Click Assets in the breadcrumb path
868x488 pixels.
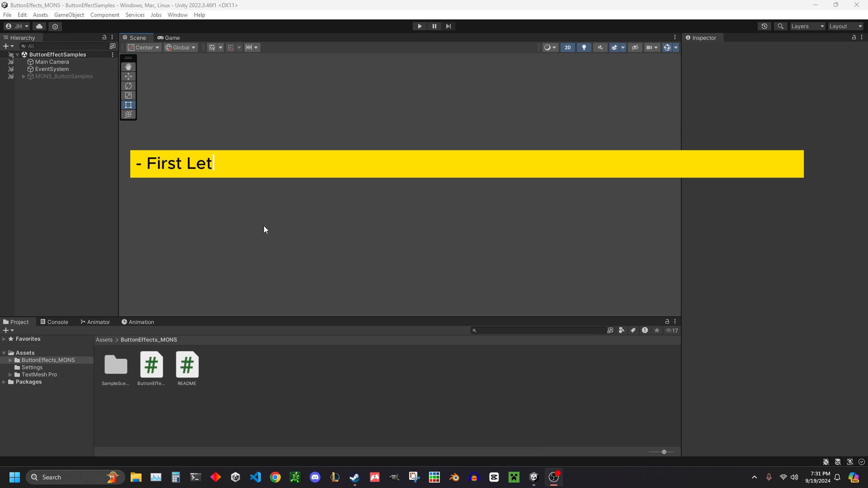(104, 340)
